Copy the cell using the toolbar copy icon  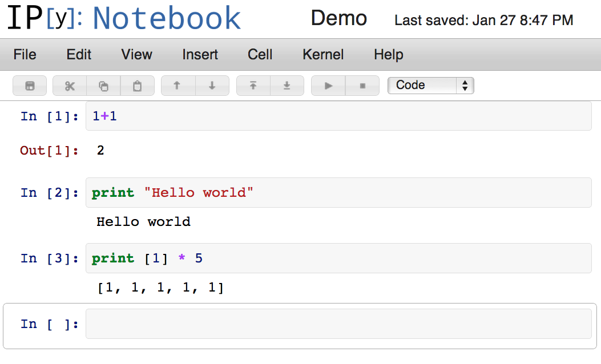[103, 86]
